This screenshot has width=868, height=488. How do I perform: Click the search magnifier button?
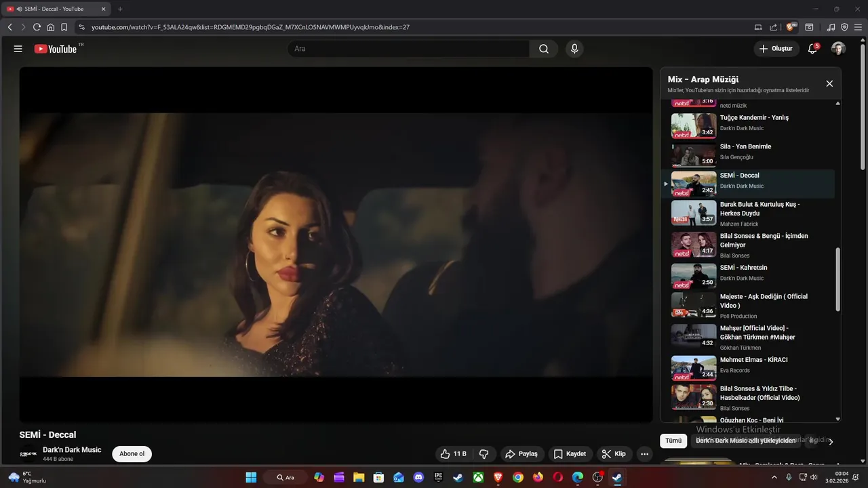pos(544,49)
